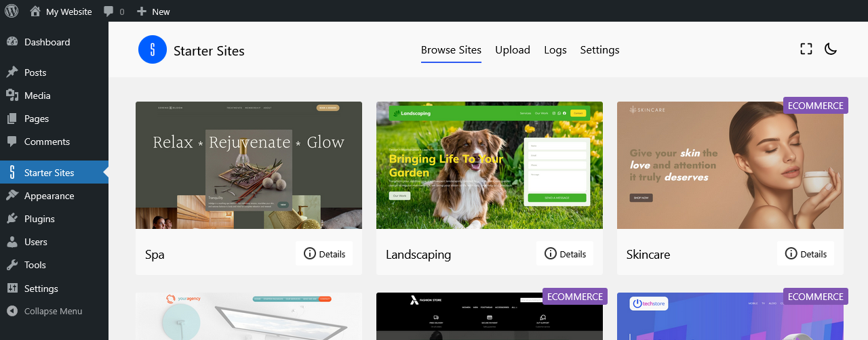Toggle dark mode moon icon

pyautogui.click(x=831, y=49)
